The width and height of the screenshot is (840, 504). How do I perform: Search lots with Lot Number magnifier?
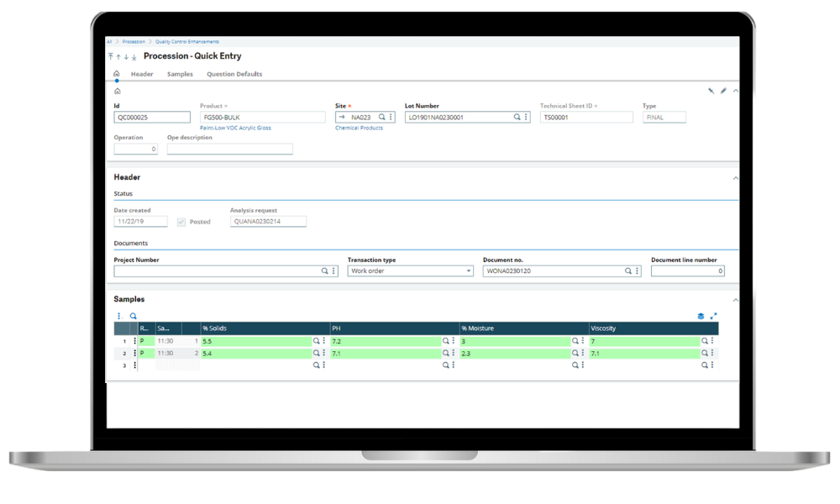517,117
